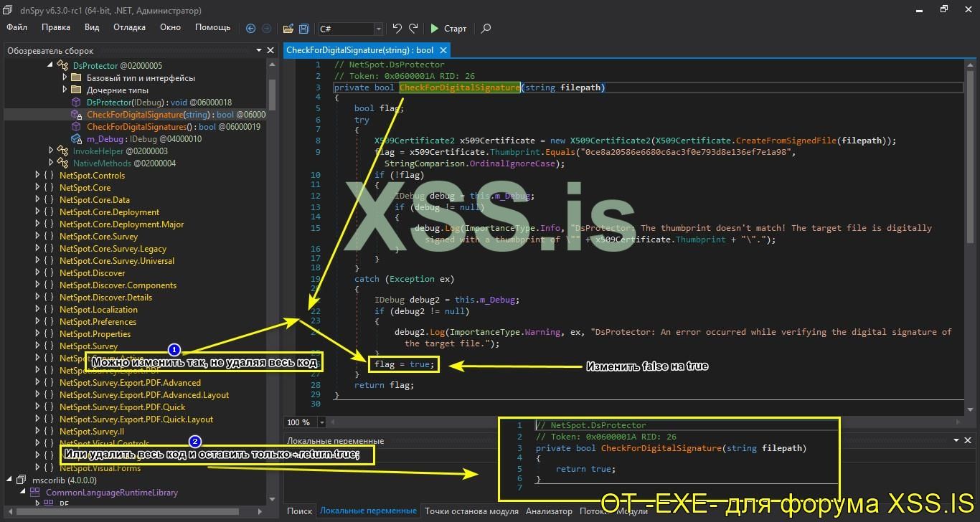Image resolution: width=980 pixels, height=522 pixels.
Task: Select the NetSpot.Core.Deployment.Major namespace
Action: point(122,224)
